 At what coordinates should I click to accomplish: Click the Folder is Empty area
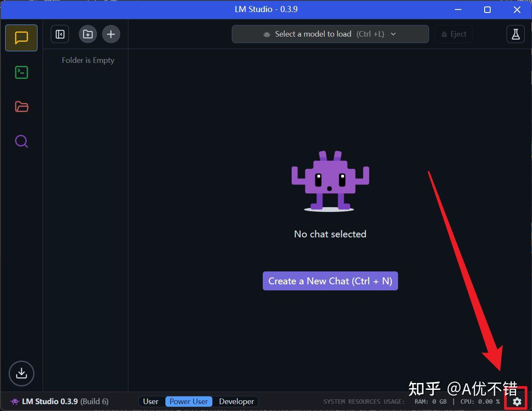coord(88,60)
